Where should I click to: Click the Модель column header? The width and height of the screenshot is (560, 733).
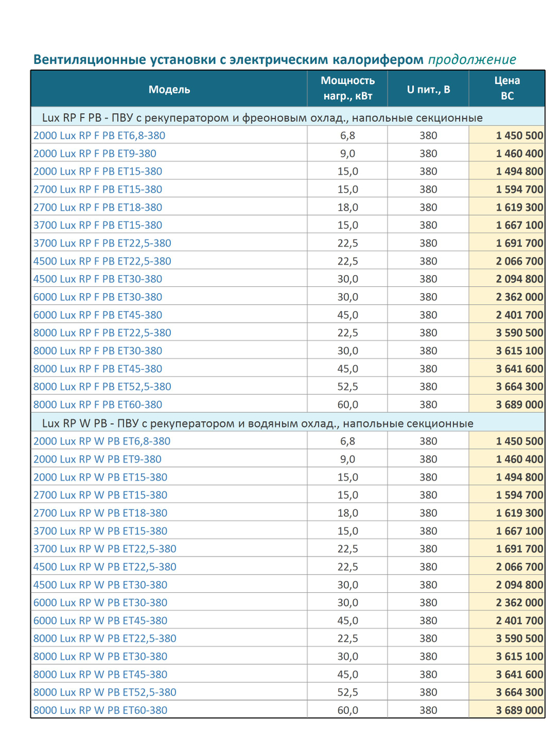tap(169, 89)
